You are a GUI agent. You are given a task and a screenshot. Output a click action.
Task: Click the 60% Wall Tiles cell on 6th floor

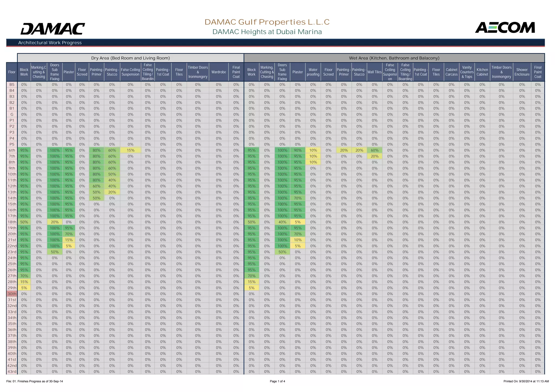tap(375, 150)
